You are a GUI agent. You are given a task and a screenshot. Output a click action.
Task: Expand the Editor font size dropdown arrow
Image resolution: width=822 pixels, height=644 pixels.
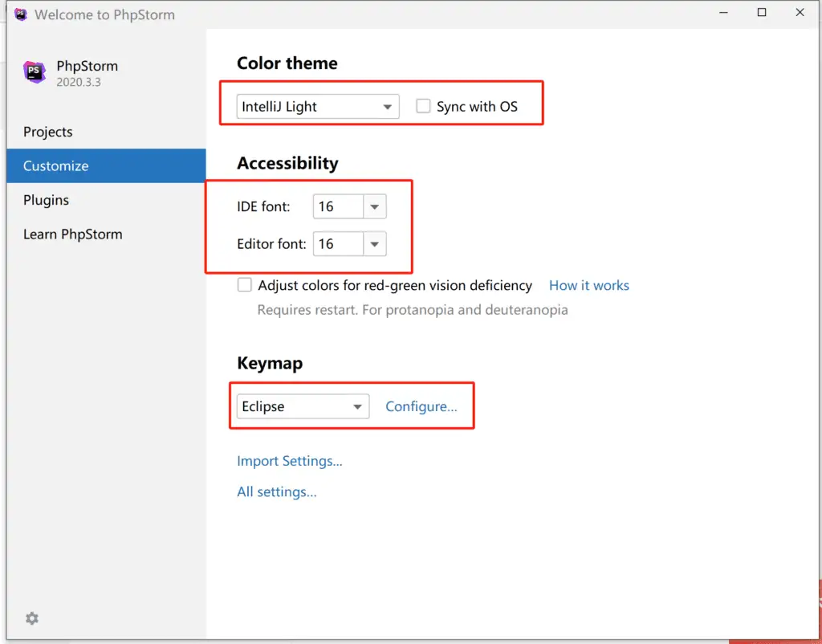point(375,244)
